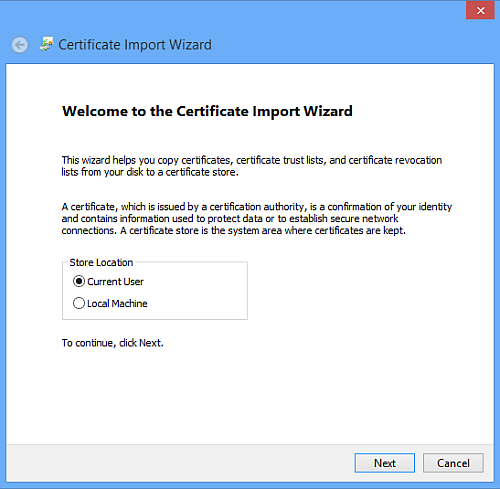
Task: Select the Local Machine radio button
Action: click(79, 303)
